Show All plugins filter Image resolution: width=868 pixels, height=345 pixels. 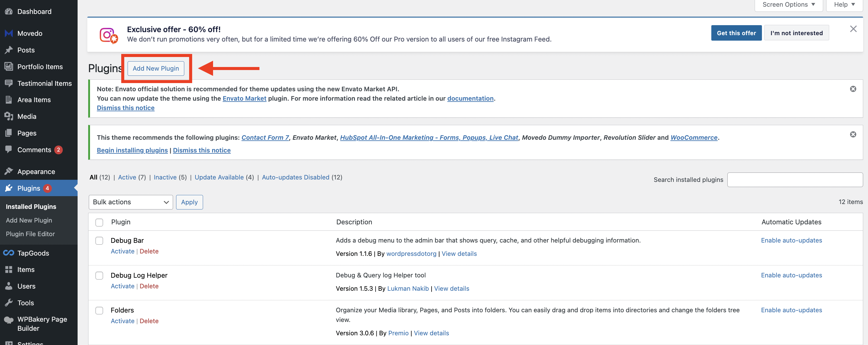click(93, 177)
